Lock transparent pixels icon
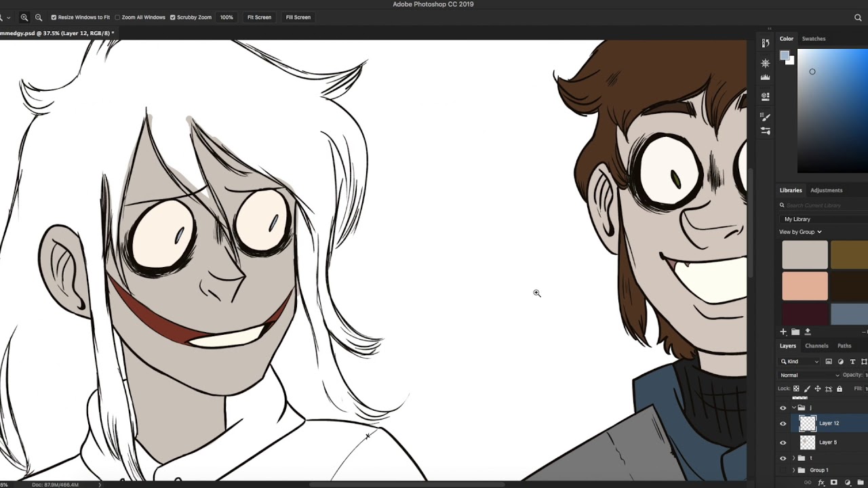Screen dimensions: 868x488 coord(796,388)
